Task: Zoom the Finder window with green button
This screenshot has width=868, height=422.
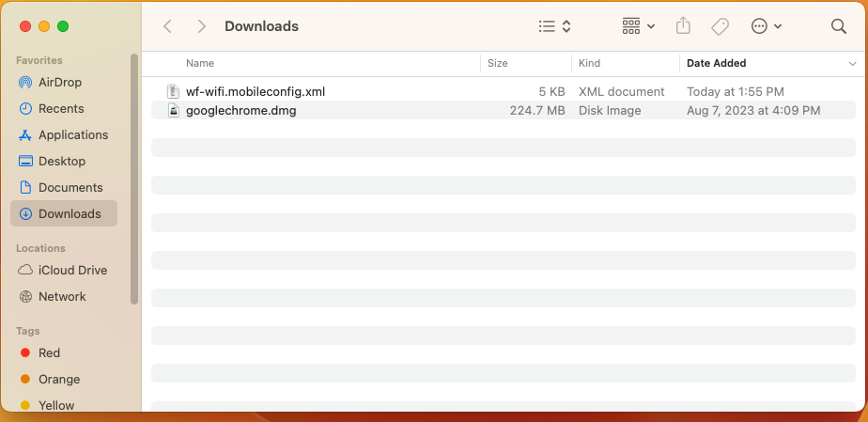Action: pos(63,26)
